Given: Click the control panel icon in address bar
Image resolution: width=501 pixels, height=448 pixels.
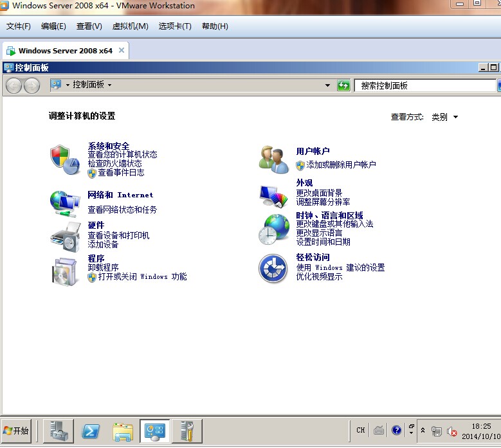Looking at the screenshot, I should (56, 85).
